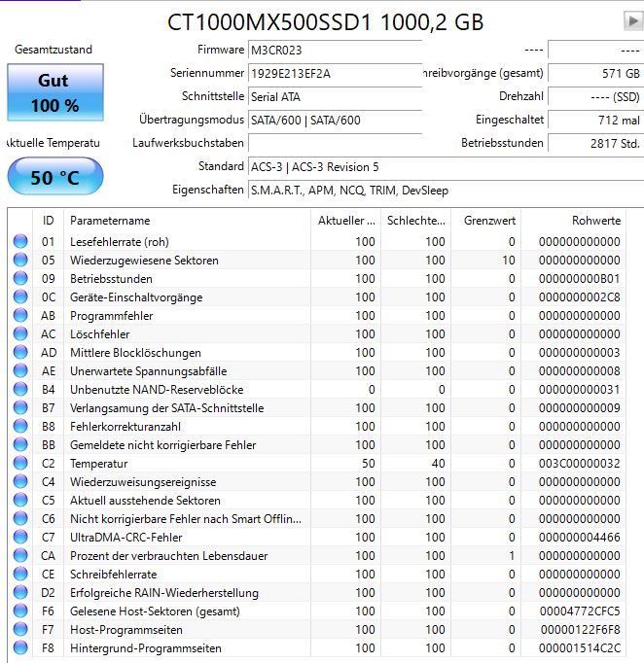Viewport: 644px width, 663px height.
Task: Click the Eingeschaltet value 712 mal
Action: pos(595,121)
